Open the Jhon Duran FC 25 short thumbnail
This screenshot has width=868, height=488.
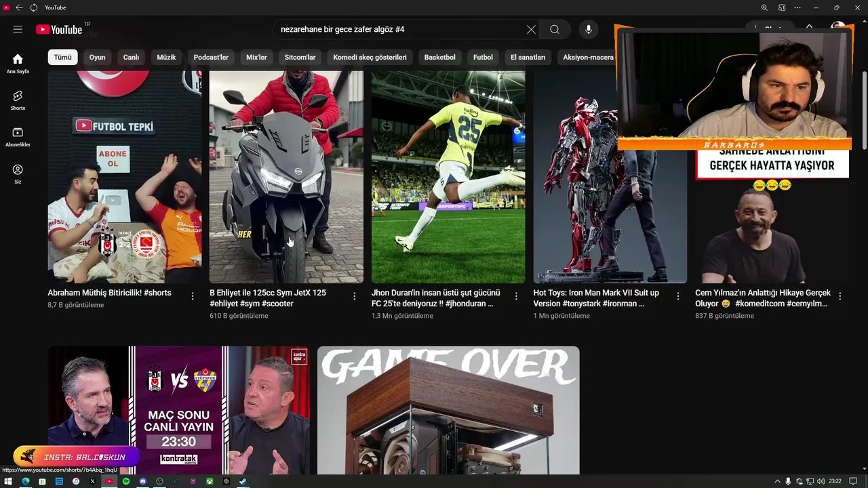[x=448, y=176]
